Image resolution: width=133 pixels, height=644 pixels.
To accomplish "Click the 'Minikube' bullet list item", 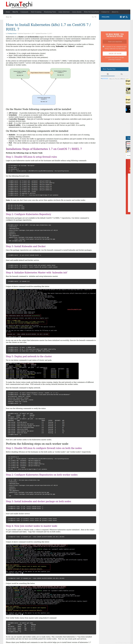I will click(27, 53).
